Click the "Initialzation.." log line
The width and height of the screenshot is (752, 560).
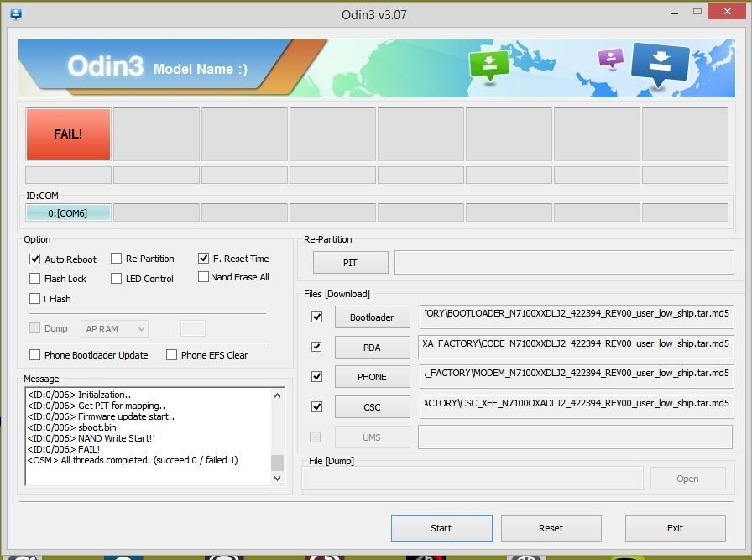pyautogui.click(x=79, y=395)
